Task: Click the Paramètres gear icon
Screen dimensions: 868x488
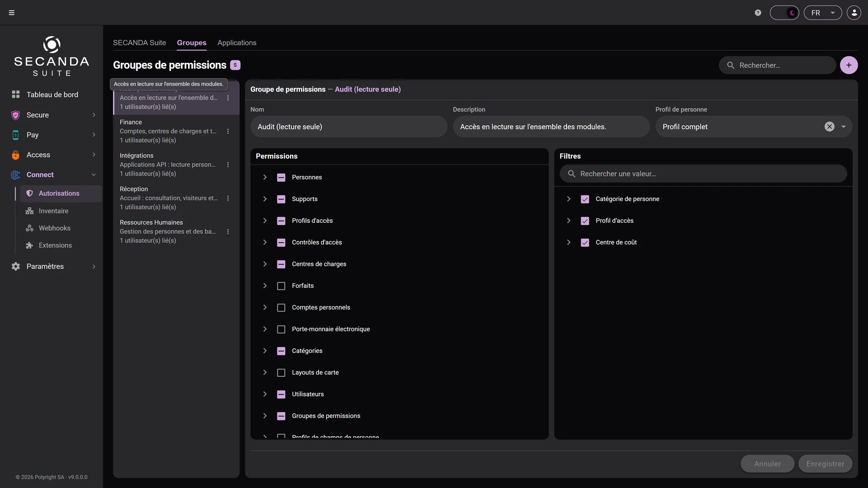Action: tap(16, 266)
